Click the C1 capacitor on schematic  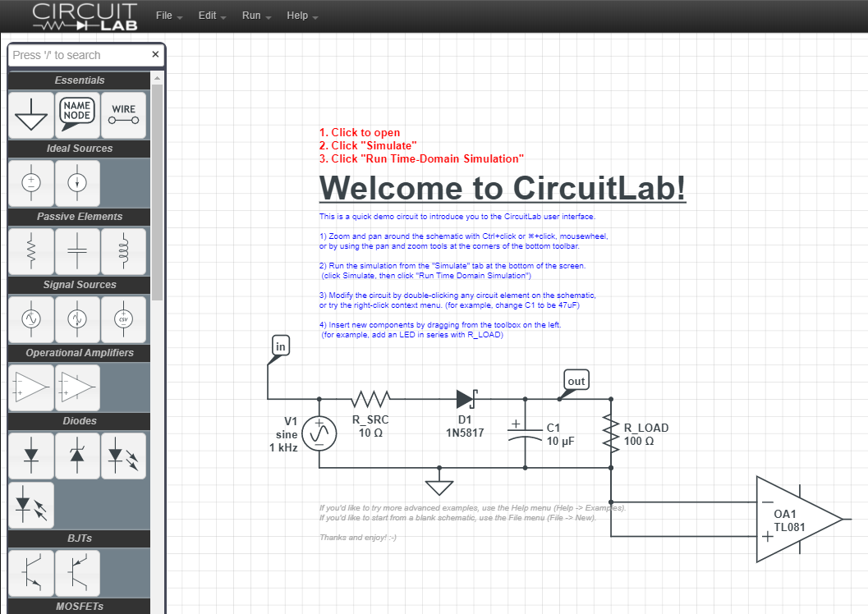tap(525, 433)
